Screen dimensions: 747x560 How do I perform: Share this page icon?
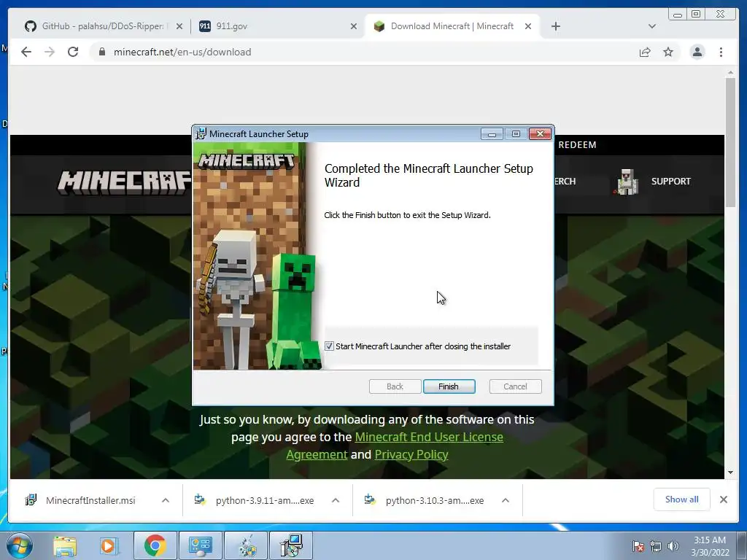coord(645,52)
